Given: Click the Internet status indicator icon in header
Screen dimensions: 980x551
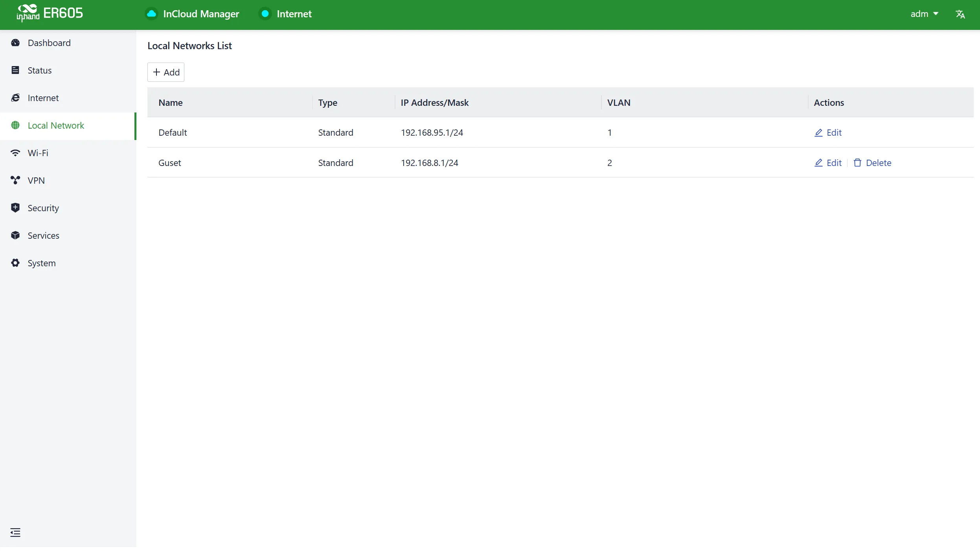Looking at the screenshot, I should pyautogui.click(x=265, y=14).
